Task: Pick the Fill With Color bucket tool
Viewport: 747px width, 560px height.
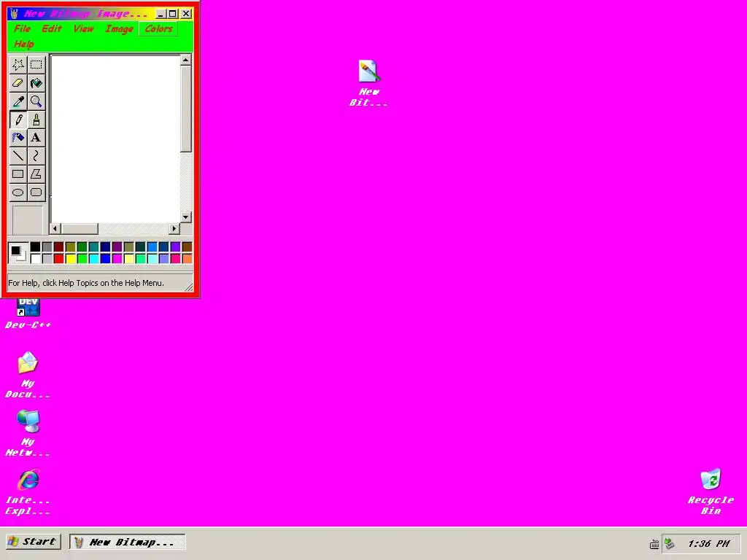Action: [x=36, y=83]
